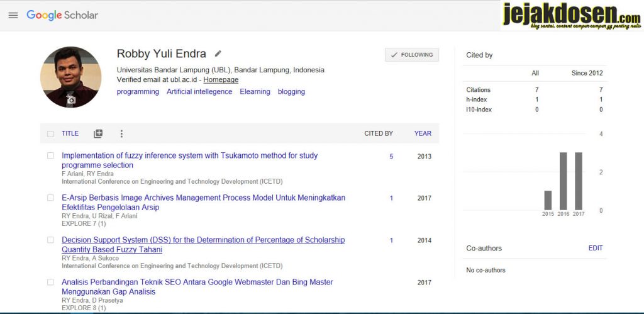
Task: Change the profile photo via camera icon
Action: click(71, 99)
